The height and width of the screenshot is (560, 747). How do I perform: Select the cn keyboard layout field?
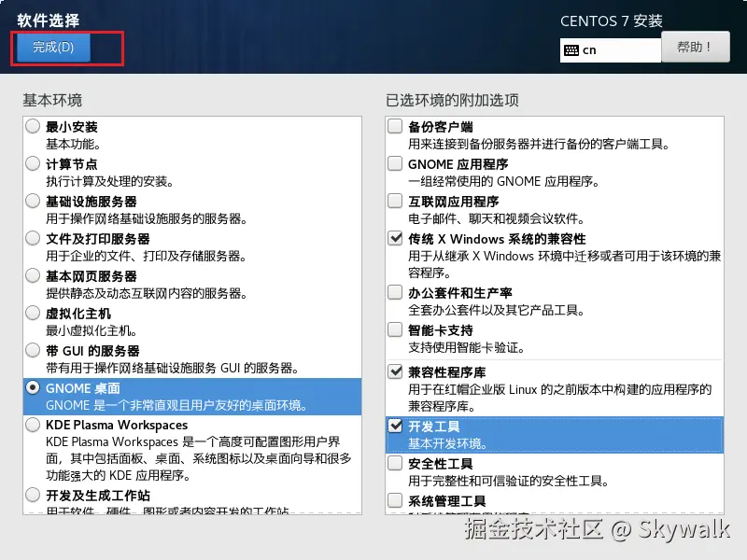point(611,50)
